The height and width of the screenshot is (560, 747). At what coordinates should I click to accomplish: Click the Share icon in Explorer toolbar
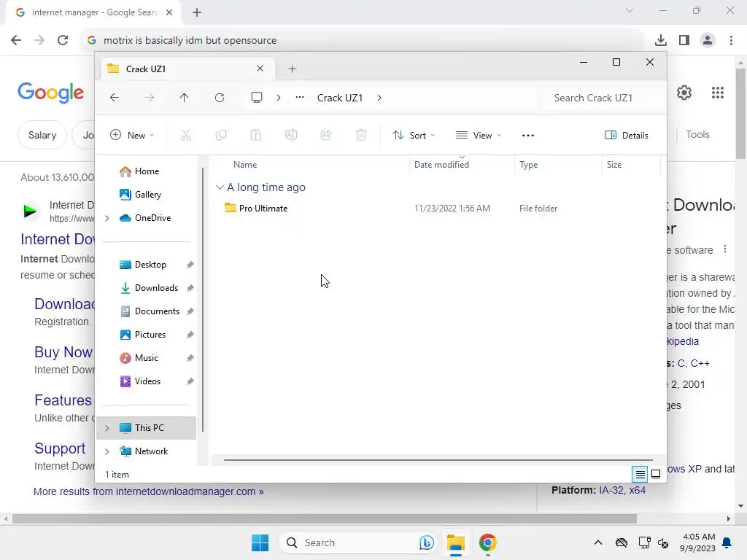(326, 135)
